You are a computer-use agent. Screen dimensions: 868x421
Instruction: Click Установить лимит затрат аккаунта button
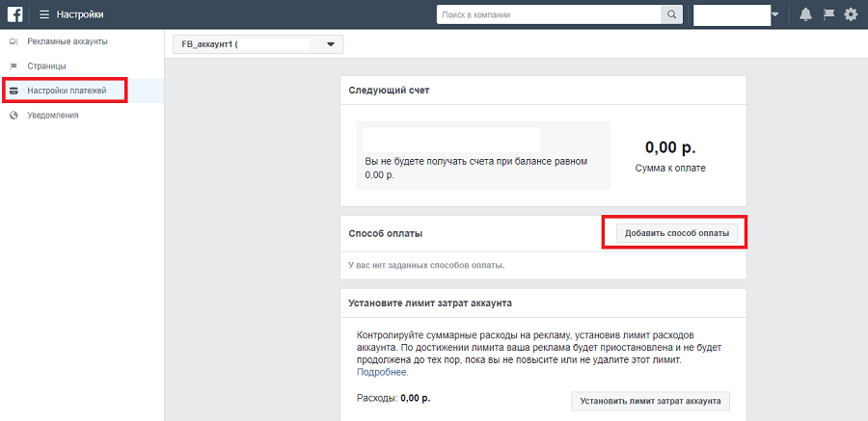tap(650, 401)
